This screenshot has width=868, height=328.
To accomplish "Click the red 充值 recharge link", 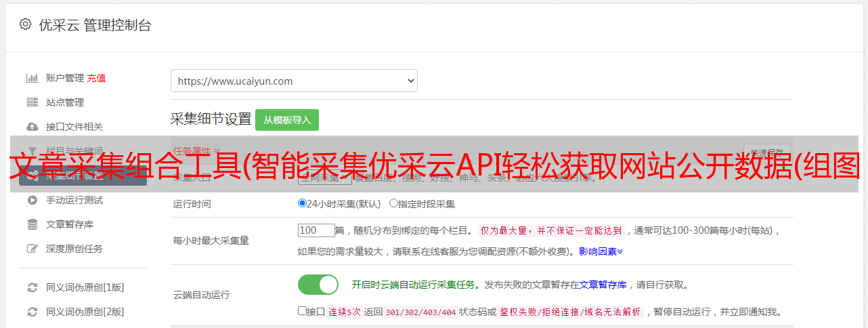I will click(x=96, y=78).
